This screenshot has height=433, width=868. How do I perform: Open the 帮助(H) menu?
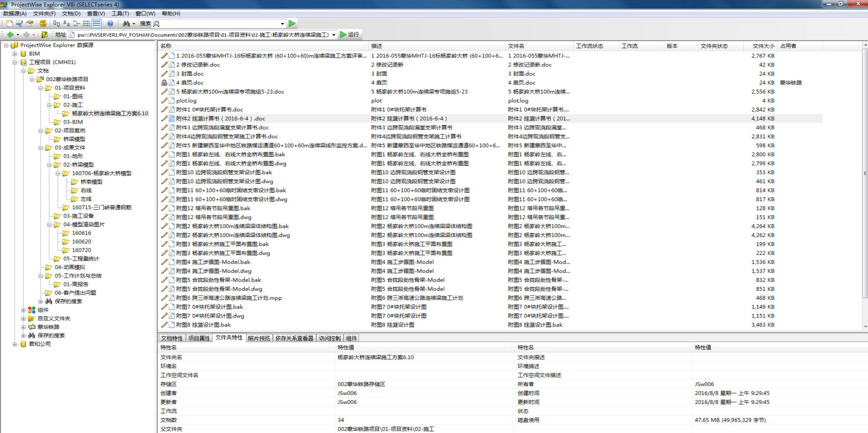[171, 14]
